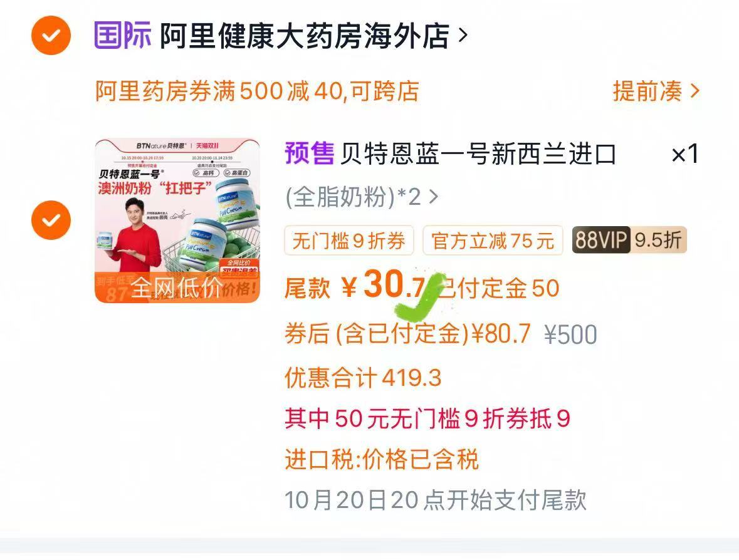The width and height of the screenshot is (739, 560).
Task: Tap the 官方立减75元 discount tag
Action: click(493, 241)
